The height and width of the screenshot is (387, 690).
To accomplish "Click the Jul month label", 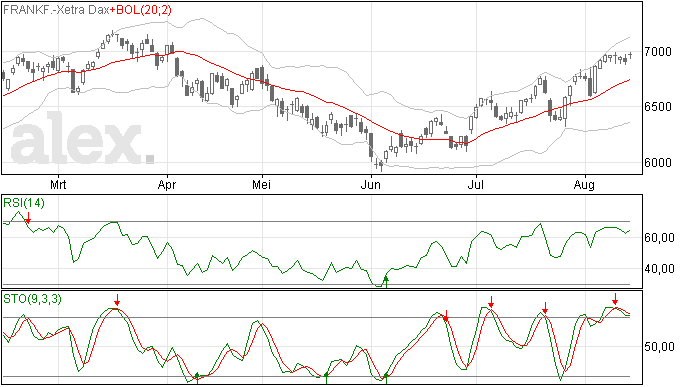I will coord(476,184).
